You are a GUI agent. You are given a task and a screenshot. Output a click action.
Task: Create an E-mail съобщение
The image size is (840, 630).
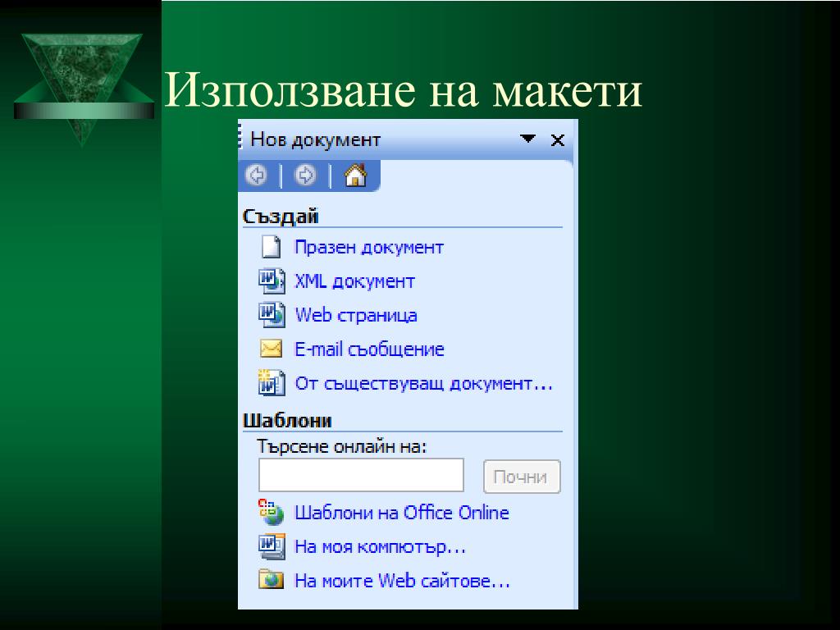click(370, 349)
